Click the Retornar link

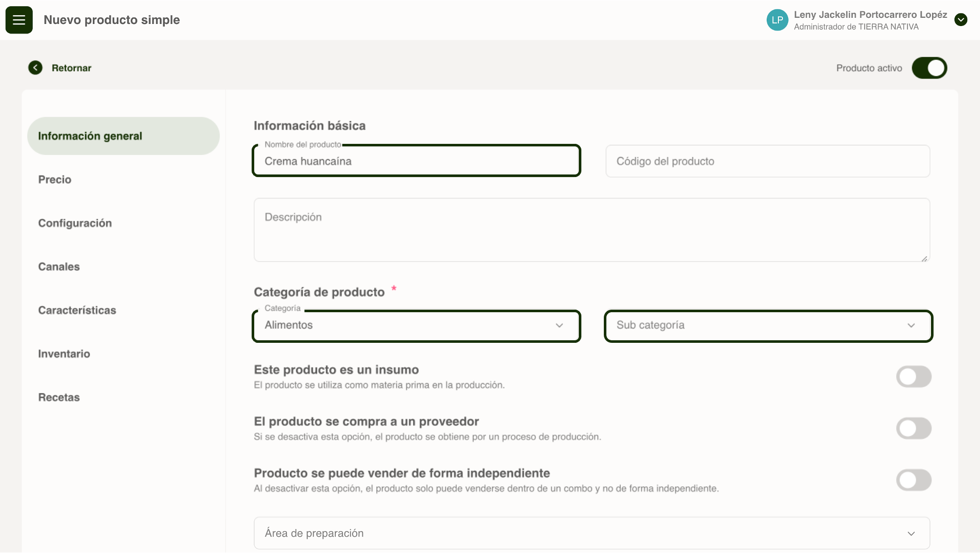[71, 68]
